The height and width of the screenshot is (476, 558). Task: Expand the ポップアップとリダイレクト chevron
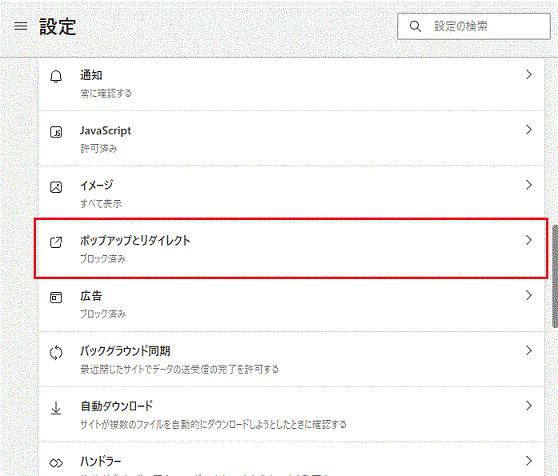coord(529,240)
